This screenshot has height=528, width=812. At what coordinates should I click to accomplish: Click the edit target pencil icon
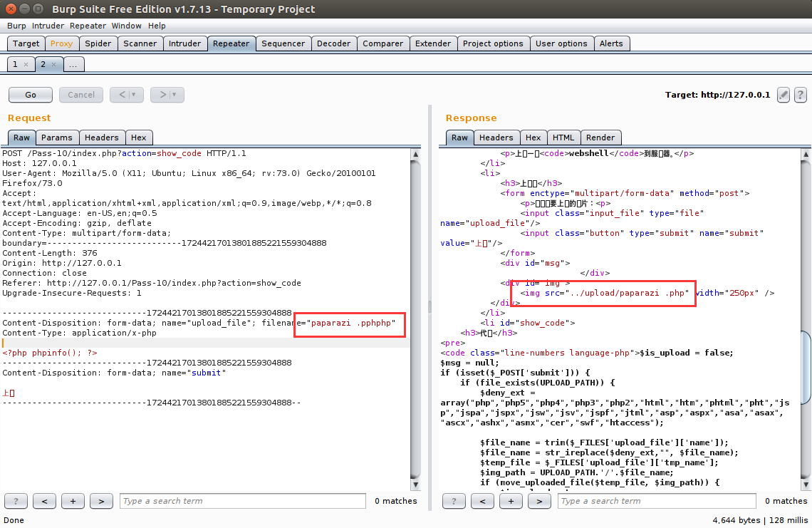pos(783,95)
